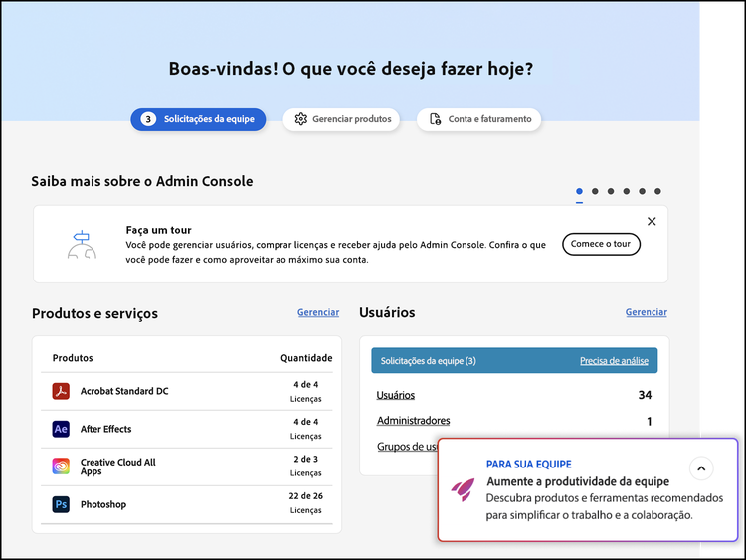This screenshot has height=560, width=746.
Task: Open the Grupos de usuários link
Action: tap(407, 447)
